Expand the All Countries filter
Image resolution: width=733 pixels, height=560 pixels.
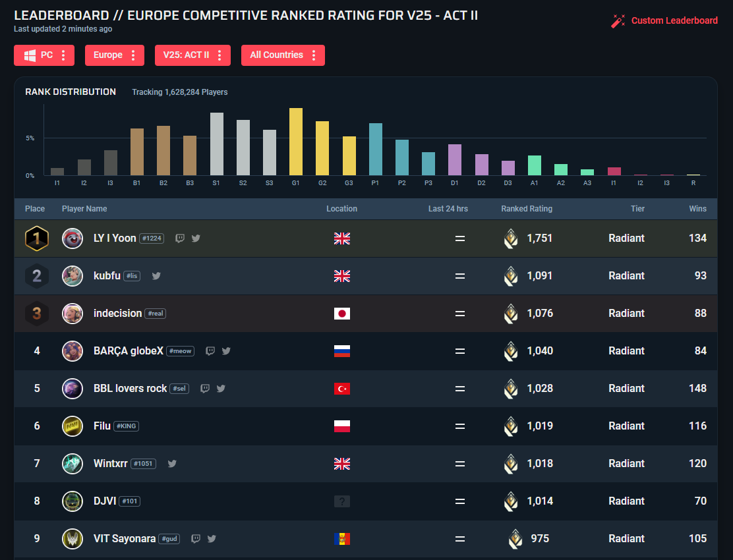click(283, 55)
